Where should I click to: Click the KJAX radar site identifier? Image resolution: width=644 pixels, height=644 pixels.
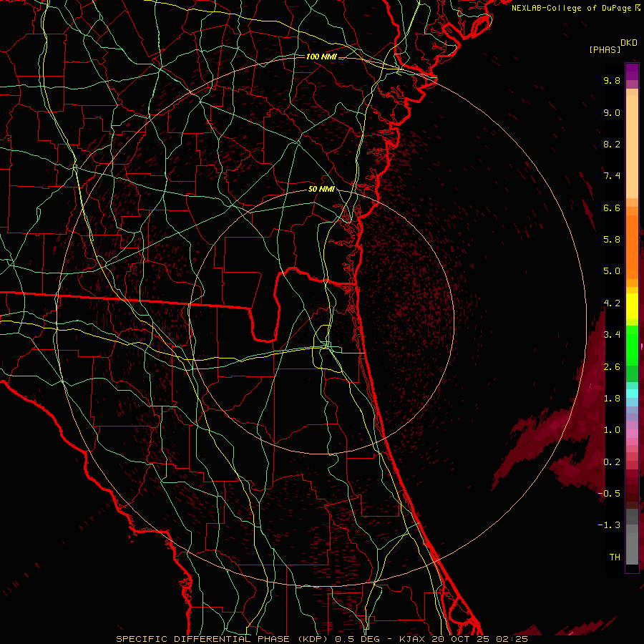point(412,639)
